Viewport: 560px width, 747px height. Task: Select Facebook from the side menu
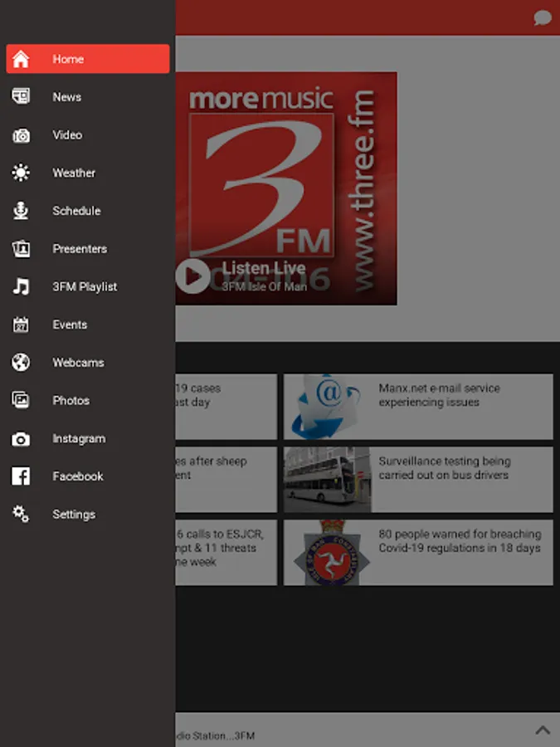[88, 476]
